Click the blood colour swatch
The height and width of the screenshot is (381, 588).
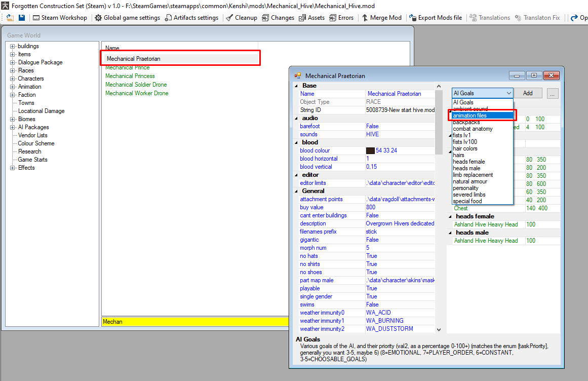click(x=370, y=150)
